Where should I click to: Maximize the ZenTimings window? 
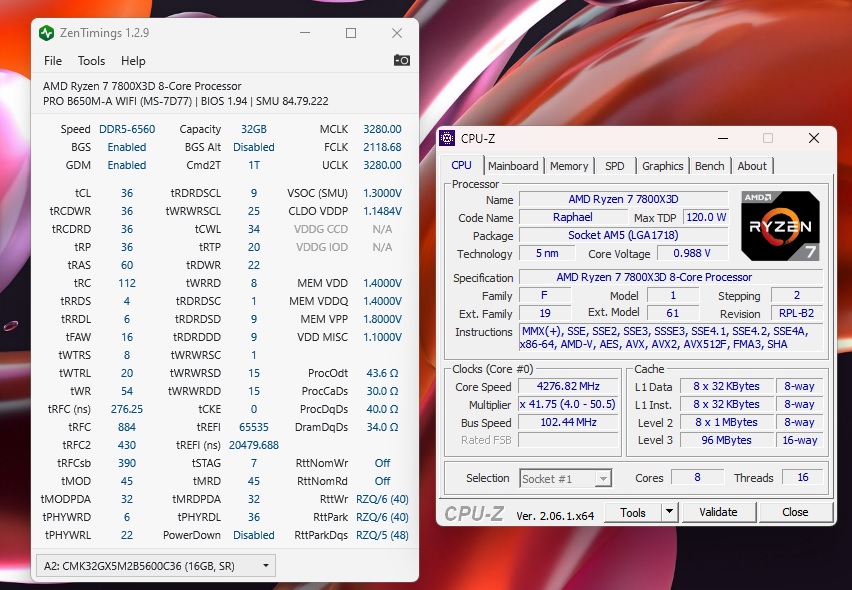pyautogui.click(x=351, y=33)
